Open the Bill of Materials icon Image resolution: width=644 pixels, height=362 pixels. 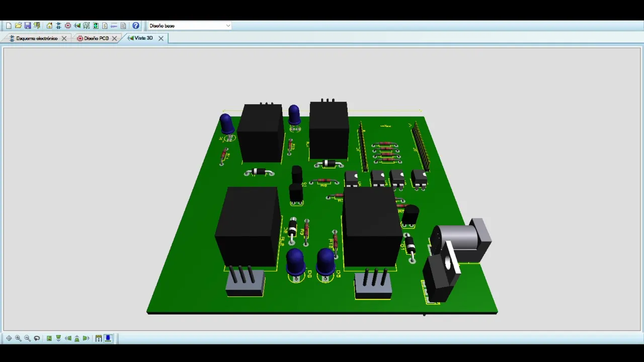[105, 26]
